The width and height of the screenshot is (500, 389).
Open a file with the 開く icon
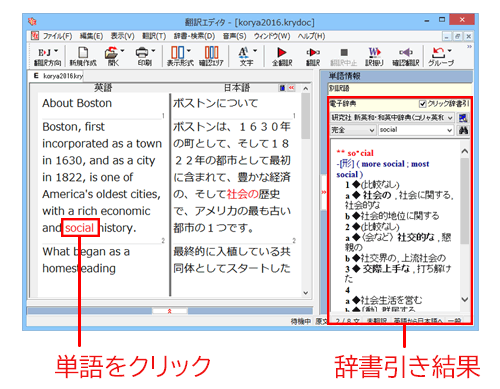tap(113, 56)
